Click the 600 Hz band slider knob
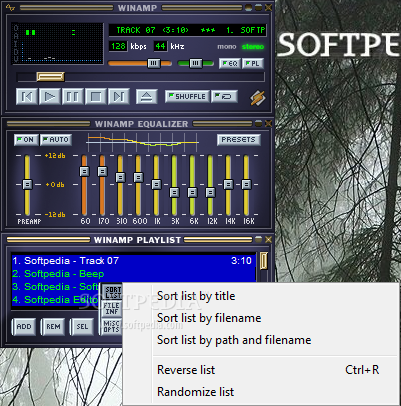 tap(138, 177)
